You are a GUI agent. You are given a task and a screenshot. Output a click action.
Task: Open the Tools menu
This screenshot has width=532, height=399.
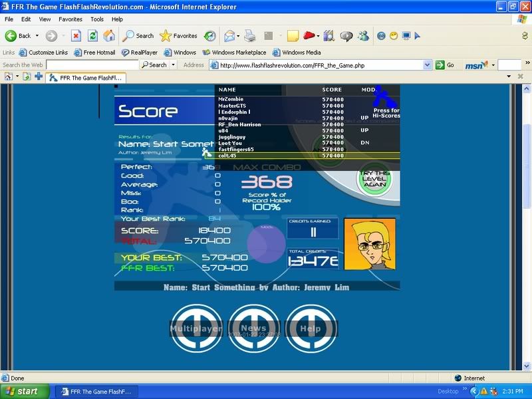click(97, 19)
